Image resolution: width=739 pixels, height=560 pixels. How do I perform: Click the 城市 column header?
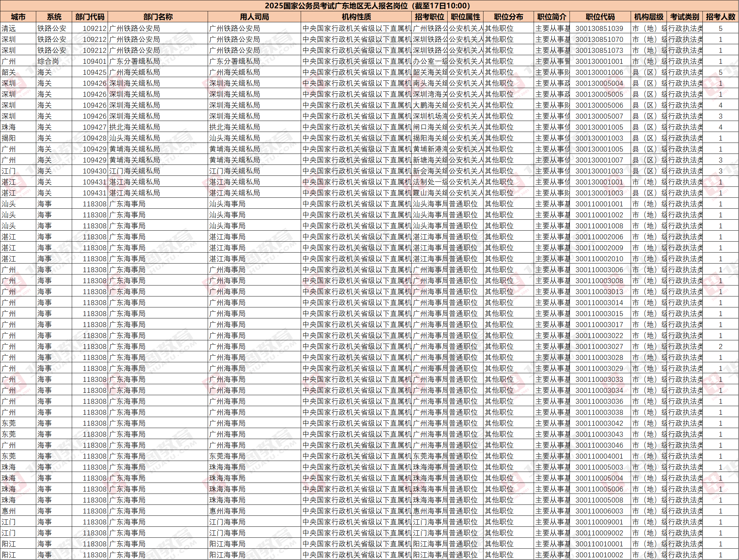click(18, 17)
